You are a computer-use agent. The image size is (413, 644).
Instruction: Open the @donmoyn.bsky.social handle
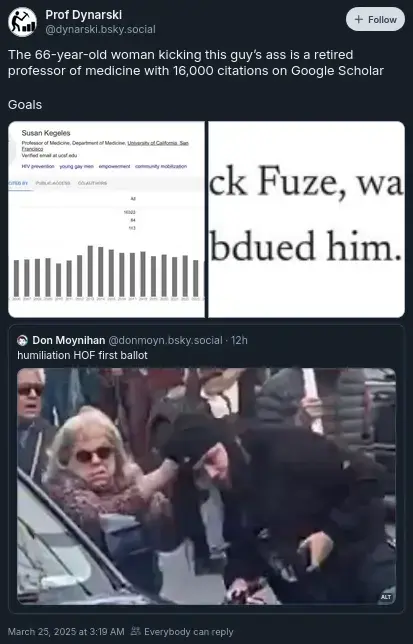click(x=165, y=340)
